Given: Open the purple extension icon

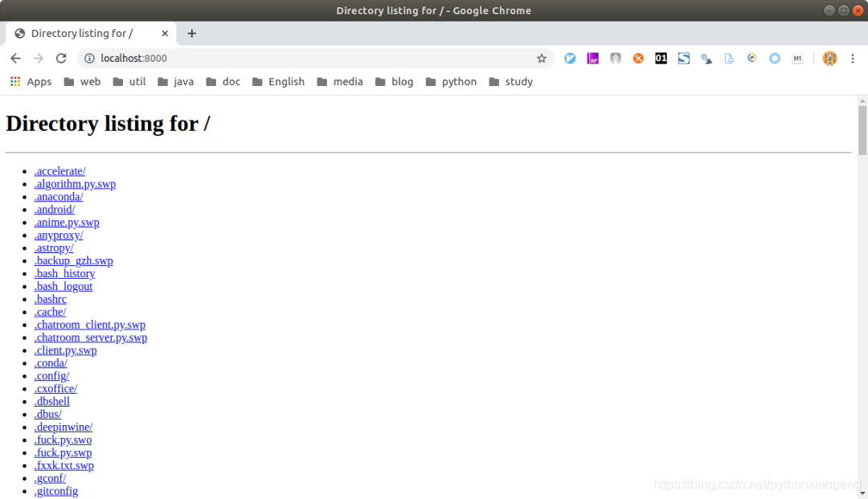Looking at the screenshot, I should [592, 58].
